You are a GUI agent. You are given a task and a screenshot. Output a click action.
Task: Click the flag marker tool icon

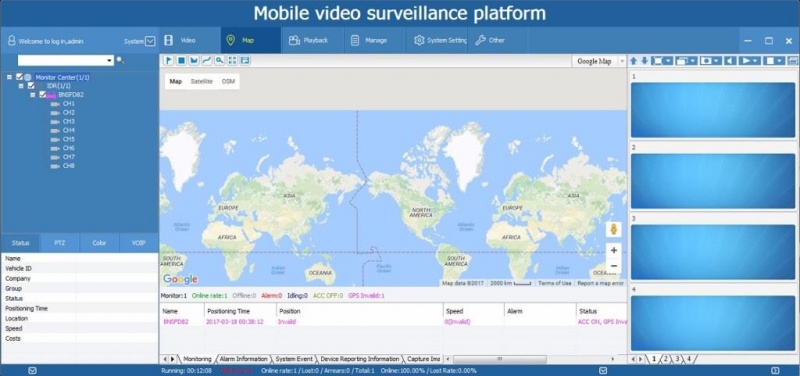[168, 61]
